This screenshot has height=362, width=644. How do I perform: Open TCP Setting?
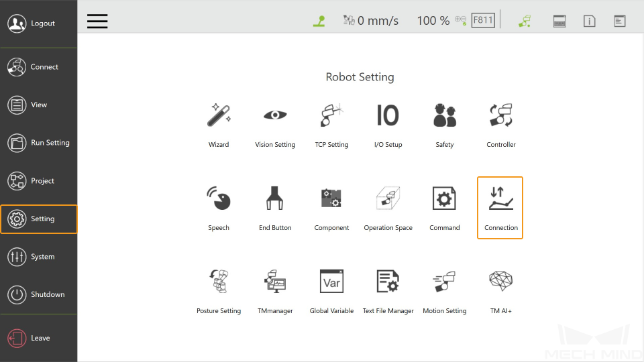coord(331,125)
